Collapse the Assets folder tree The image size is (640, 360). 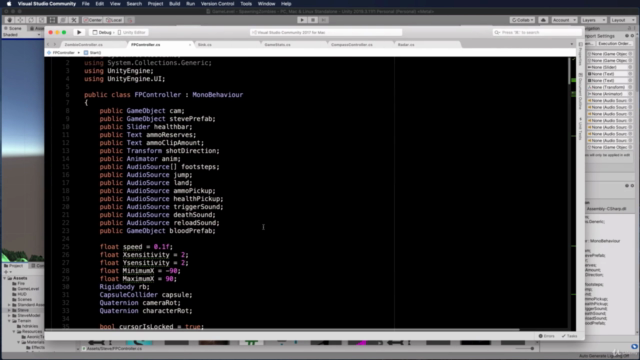tap(5, 278)
